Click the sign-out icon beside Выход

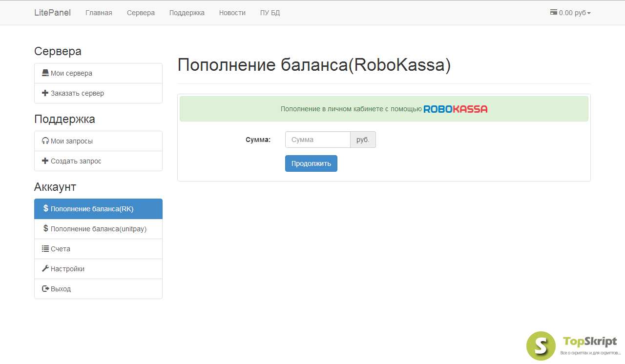click(45, 289)
